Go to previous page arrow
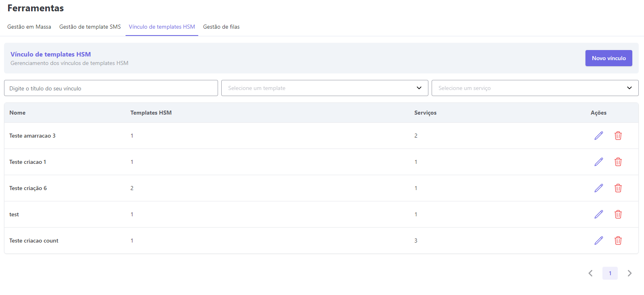Screen dimensions: 644x295 591,273
